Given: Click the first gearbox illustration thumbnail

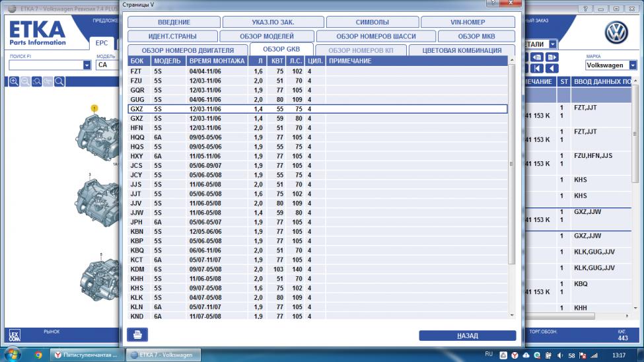Looking at the screenshot, I should [97, 137].
